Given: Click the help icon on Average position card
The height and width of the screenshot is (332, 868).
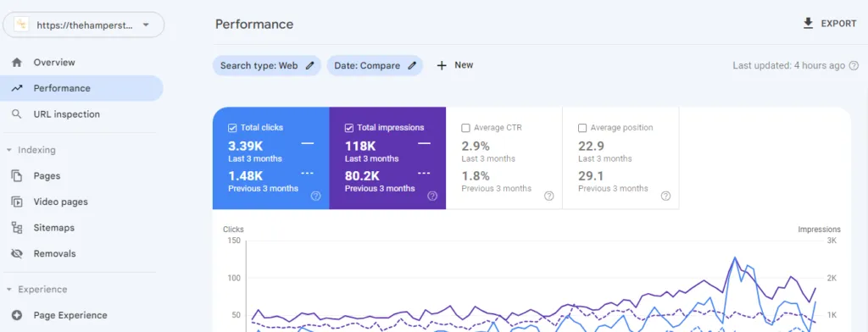Looking at the screenshot, I should pos(666,196).
